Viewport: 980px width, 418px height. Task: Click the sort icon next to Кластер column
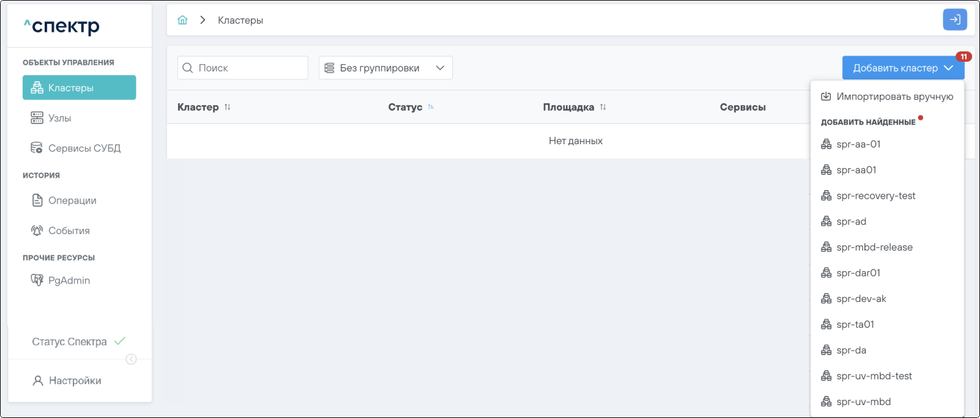coord(228,107)
